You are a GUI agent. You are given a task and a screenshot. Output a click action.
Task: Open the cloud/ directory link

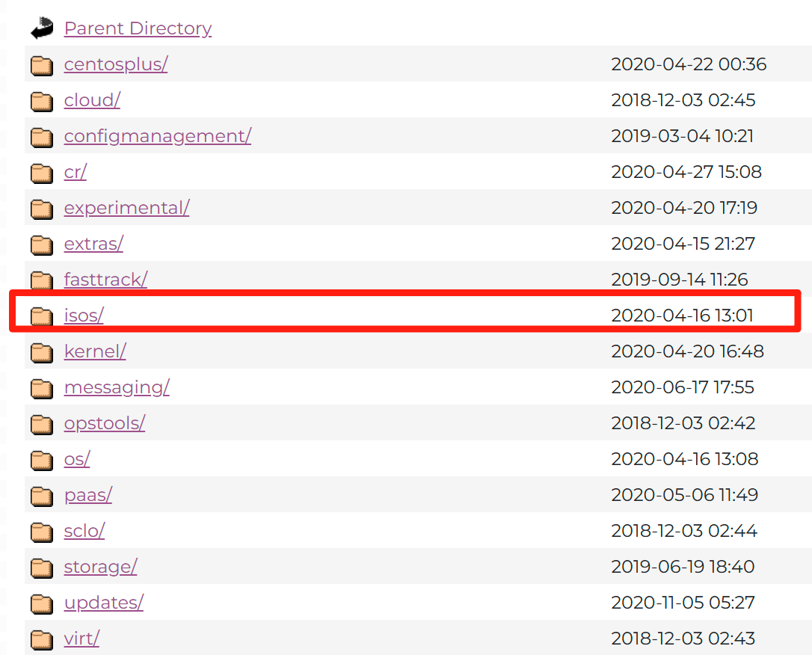(92, 100)
